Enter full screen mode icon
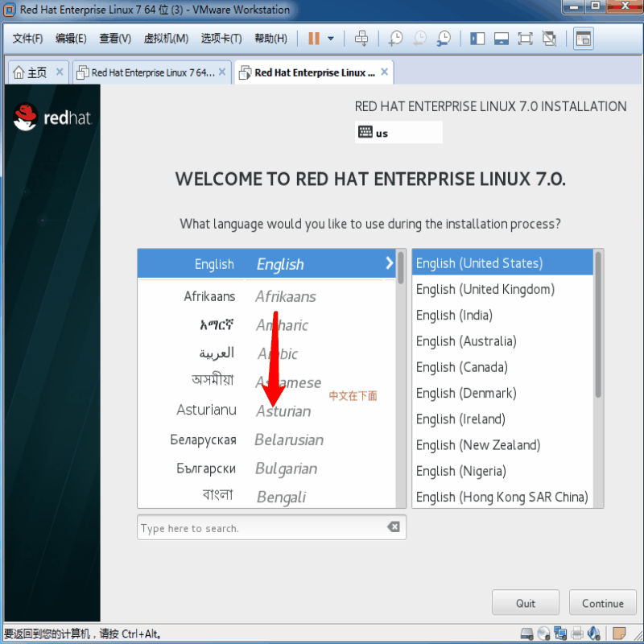This screenshot has width=644, height=644. [525, 39]
